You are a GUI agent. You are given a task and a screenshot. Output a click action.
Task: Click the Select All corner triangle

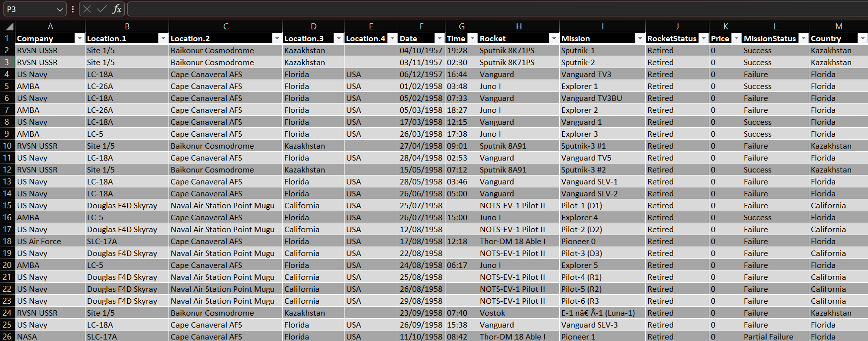coord(9,26)
